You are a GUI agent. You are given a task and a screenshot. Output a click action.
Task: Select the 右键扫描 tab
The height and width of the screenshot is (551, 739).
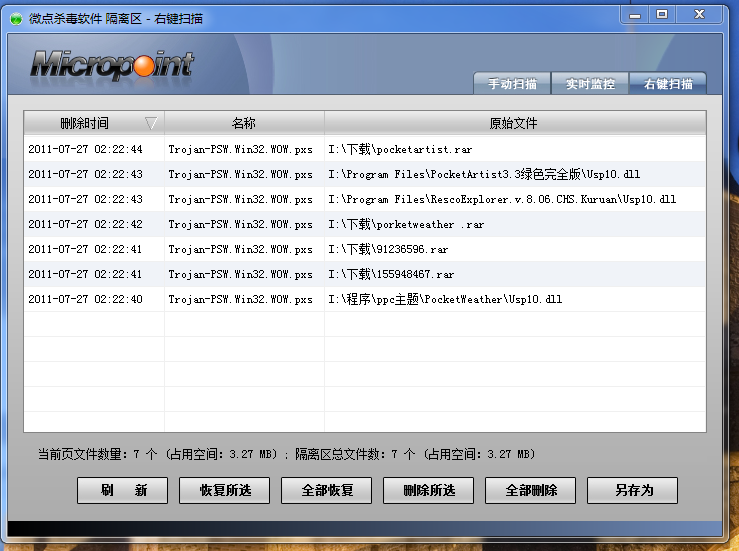tap(667, 84)
